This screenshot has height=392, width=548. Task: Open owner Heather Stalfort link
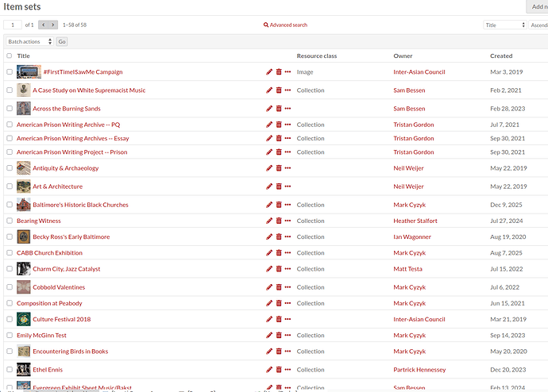tap(415, 221)
